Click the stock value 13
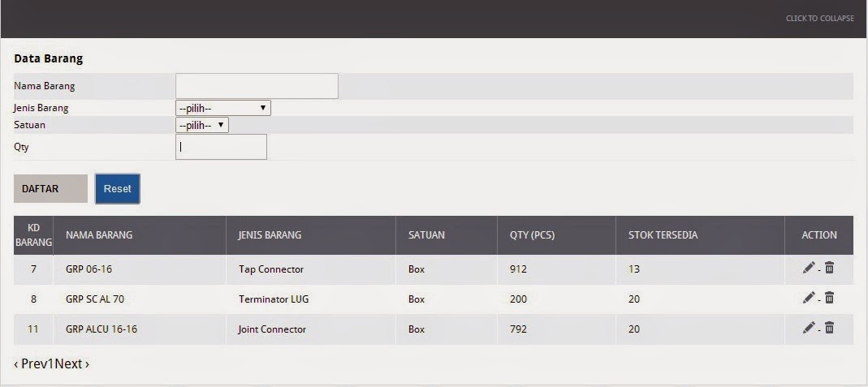 point(634,269)
